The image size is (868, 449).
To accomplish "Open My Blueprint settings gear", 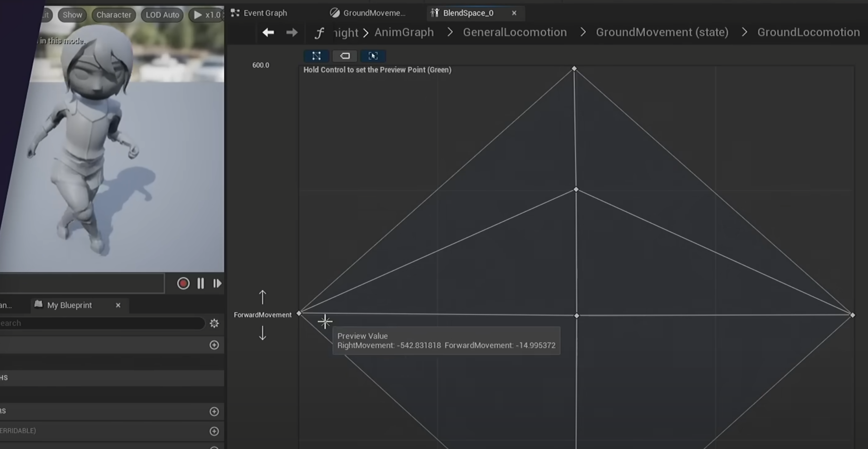I will click(x=214, y=323).
